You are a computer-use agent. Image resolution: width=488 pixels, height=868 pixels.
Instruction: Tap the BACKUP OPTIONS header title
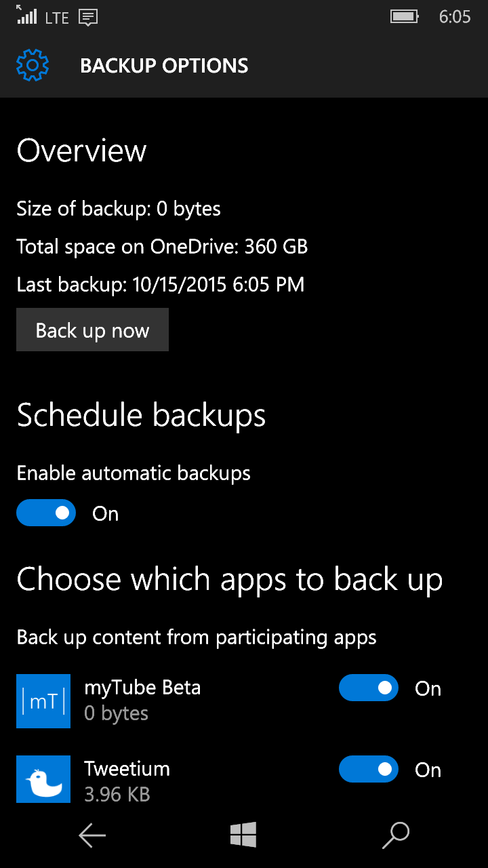click(164, 66)
